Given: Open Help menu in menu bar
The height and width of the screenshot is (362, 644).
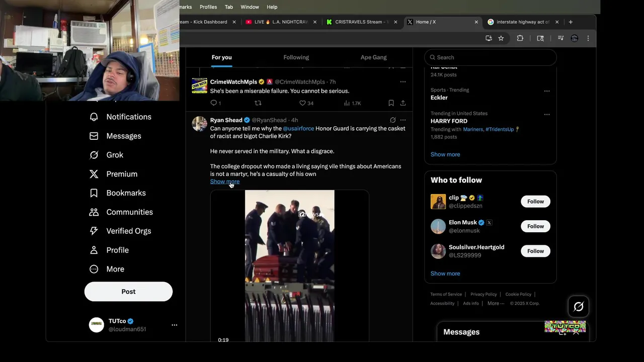Looking at the screenshot, I should pyautogui.click(x=272, y=7).
